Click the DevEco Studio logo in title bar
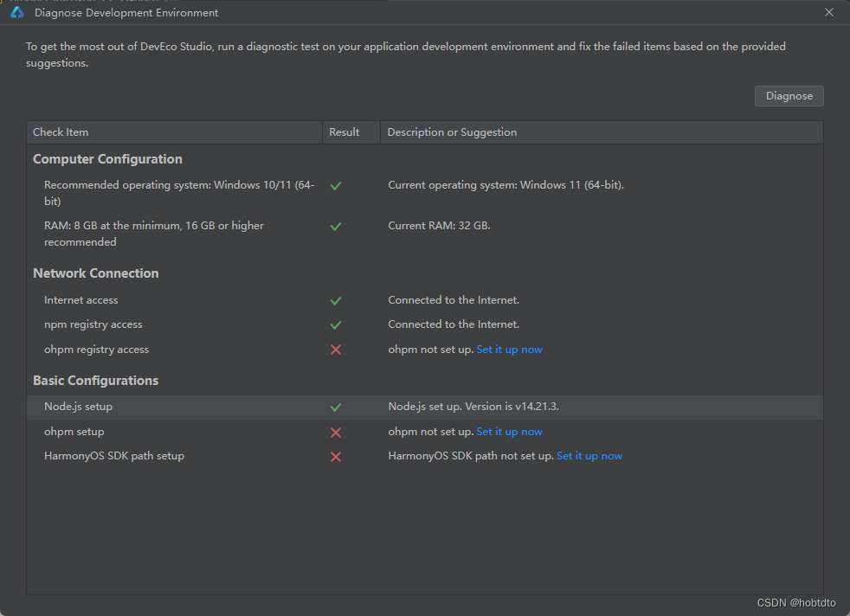850x616 pixels. pyautogui.click(x=17, y=12)
